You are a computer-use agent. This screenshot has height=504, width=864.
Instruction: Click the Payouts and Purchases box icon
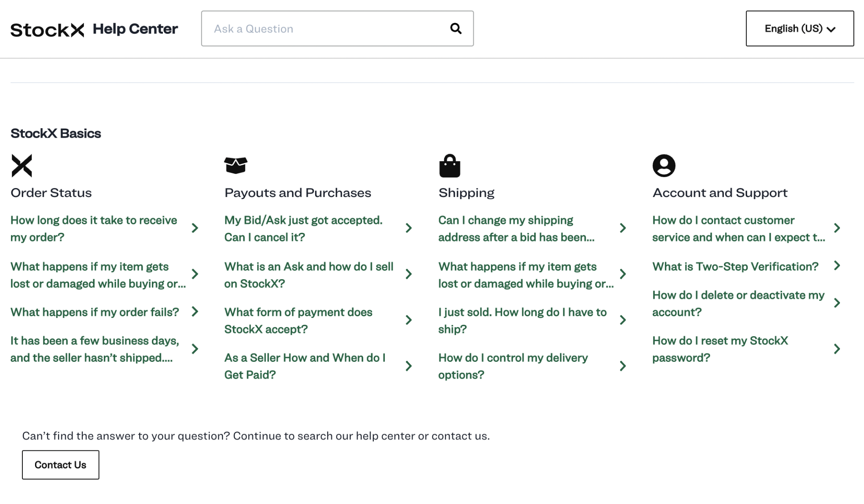pos(236,165)
